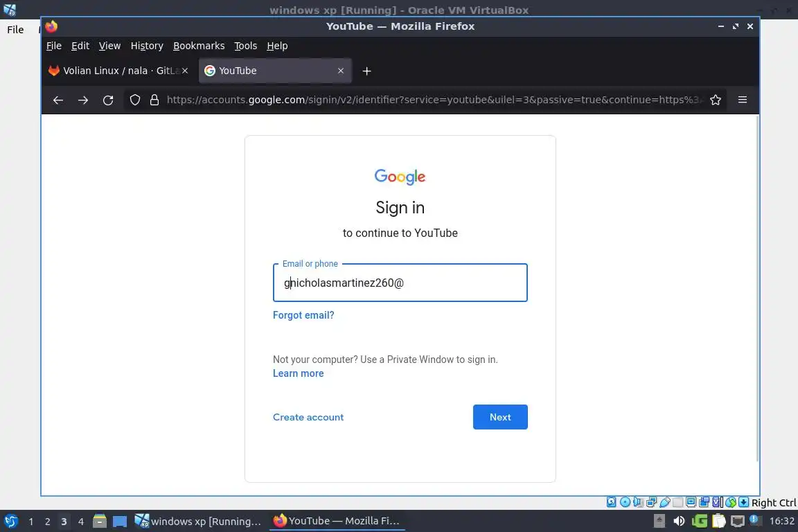The image size is (798, 532).
Task: Open the Learn more link
Action: (299, 373)
